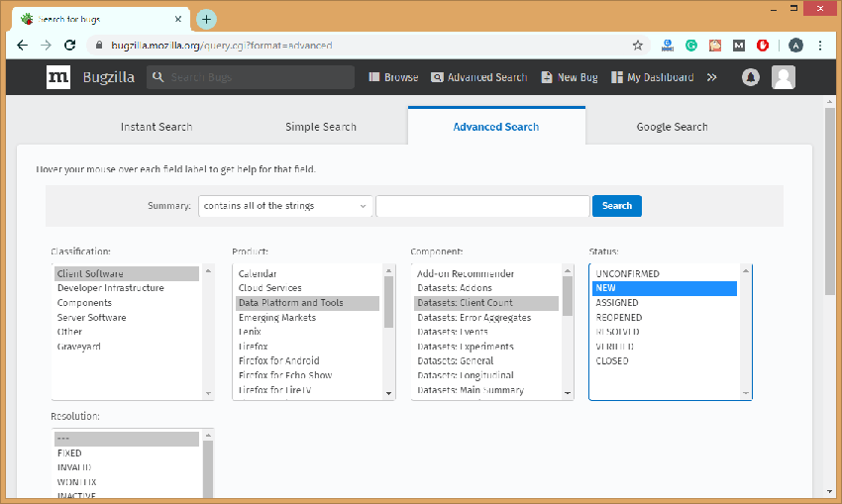
Task: Click the orange notepad extension icon
Action: click(x=715, y=46)
